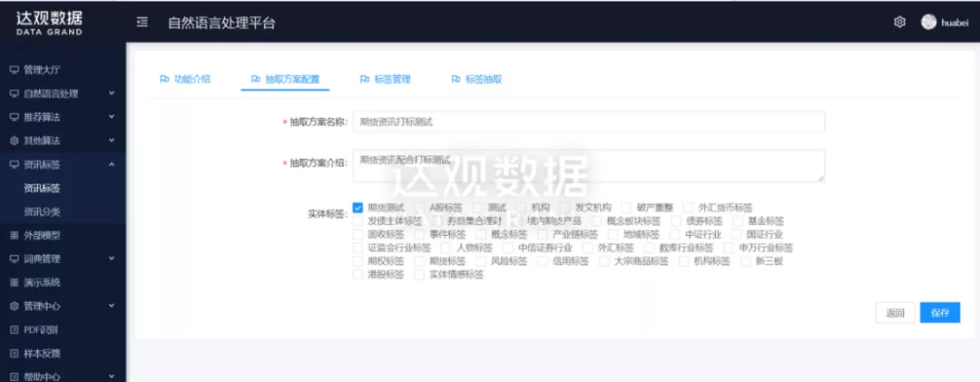This screenshot has height=382, width=980.
Task: Select 资讯分类 in the sidebar
Action: (43, 211)
